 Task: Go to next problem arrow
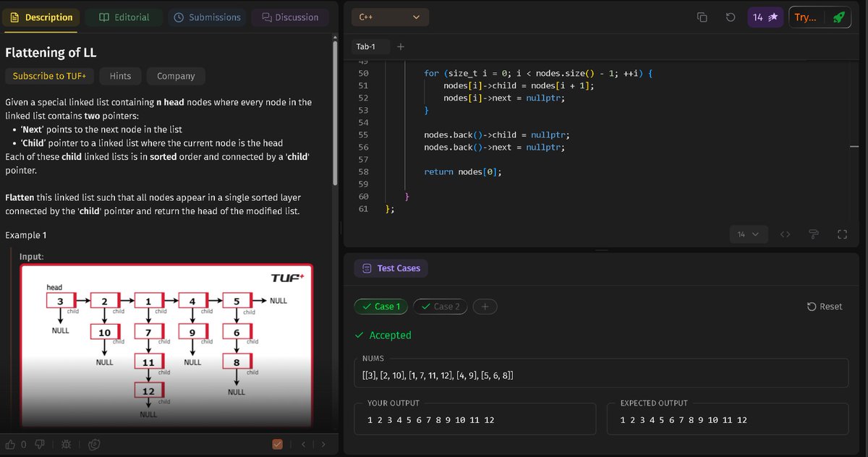[323, 444]
